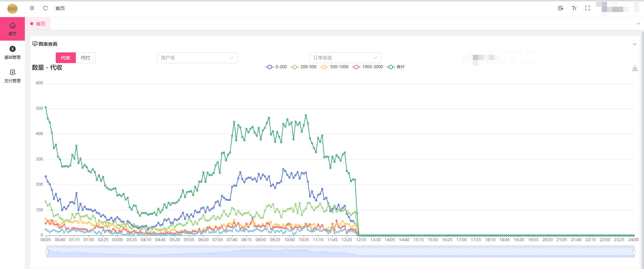Toggle the 200-500 series legend

304,67
